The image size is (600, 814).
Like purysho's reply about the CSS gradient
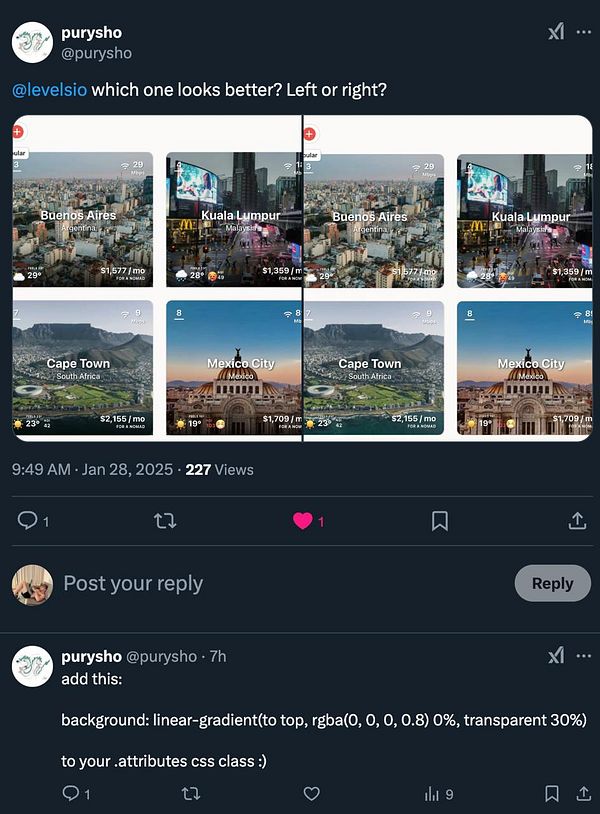[311, 793]
